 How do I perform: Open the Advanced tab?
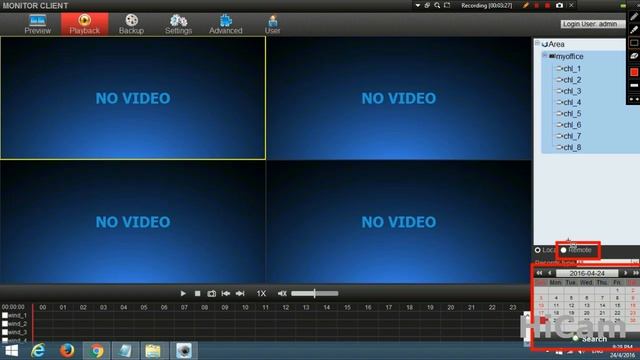226,24
